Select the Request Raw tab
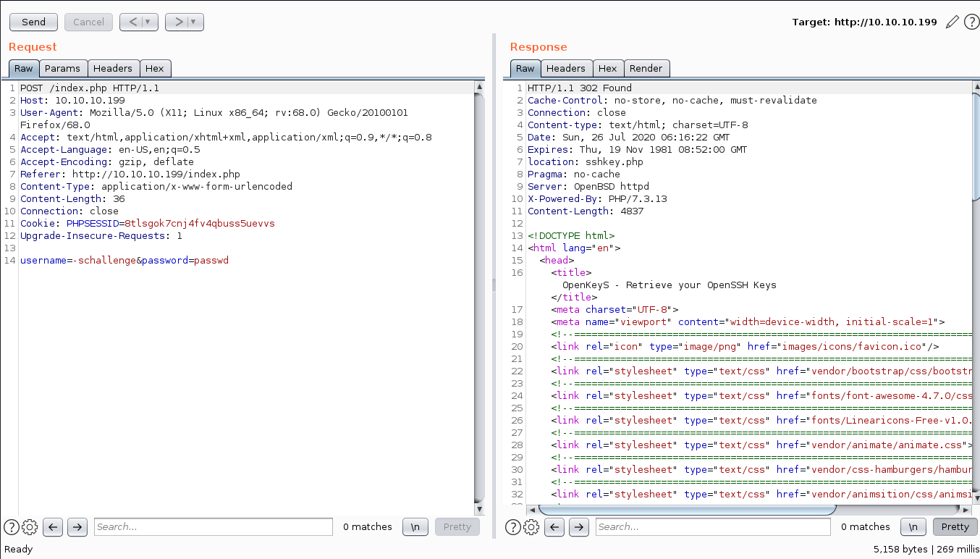The image size is (980, 559). (24, 68)
